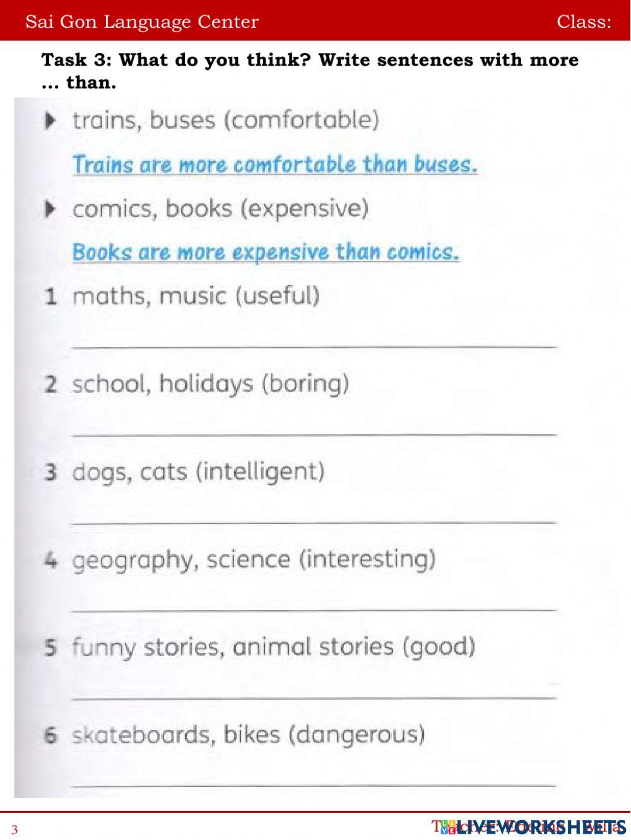Click the example 'Trains are more comfortable than buses.'
Viewport: 631px width, 840px height.
[274, 165]
